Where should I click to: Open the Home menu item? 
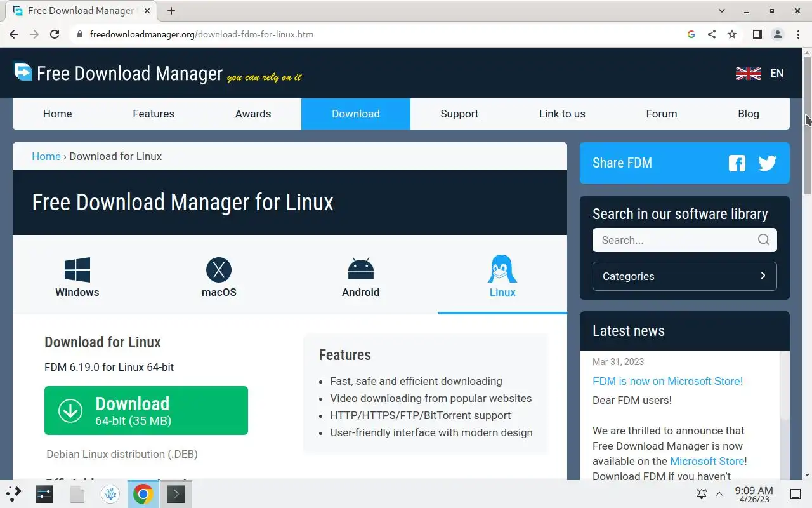point(58,114)
